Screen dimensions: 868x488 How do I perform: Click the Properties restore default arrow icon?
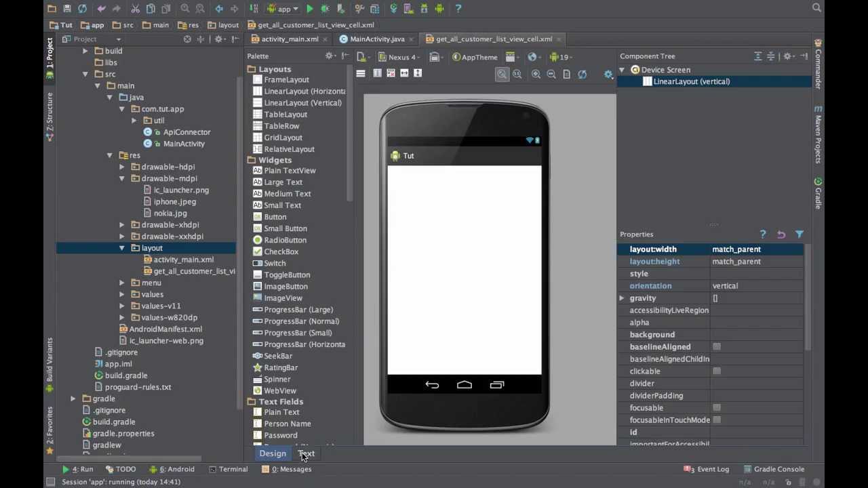781,234
